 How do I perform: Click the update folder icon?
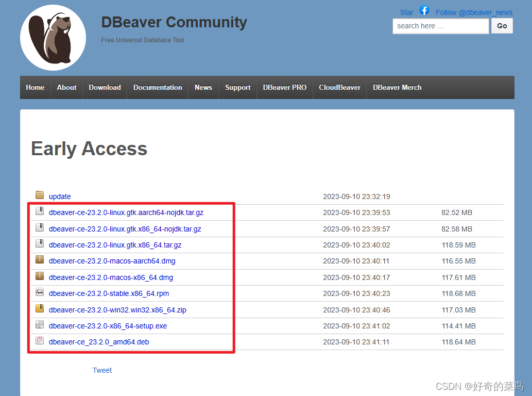(x=40, y=195)
